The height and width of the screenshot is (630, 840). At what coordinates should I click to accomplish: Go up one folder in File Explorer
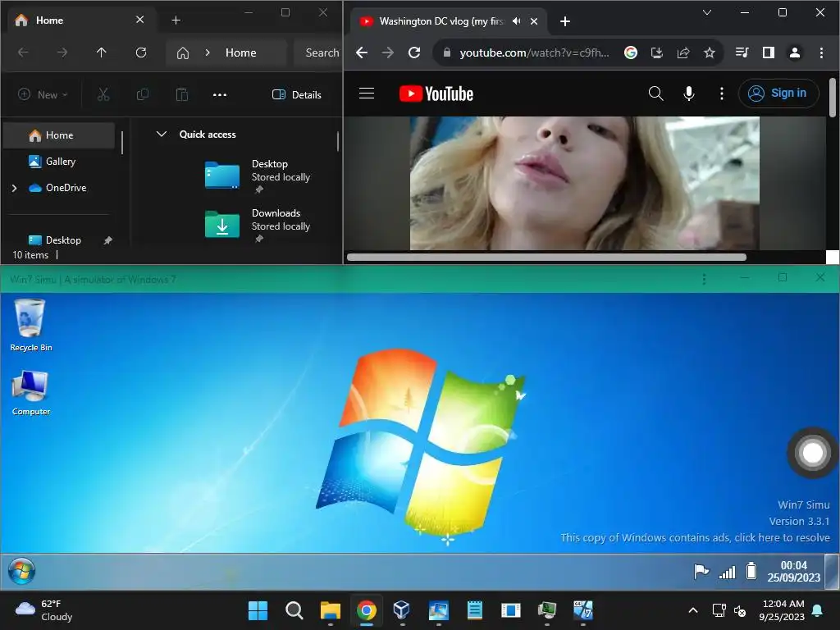(x=101, y=52)
